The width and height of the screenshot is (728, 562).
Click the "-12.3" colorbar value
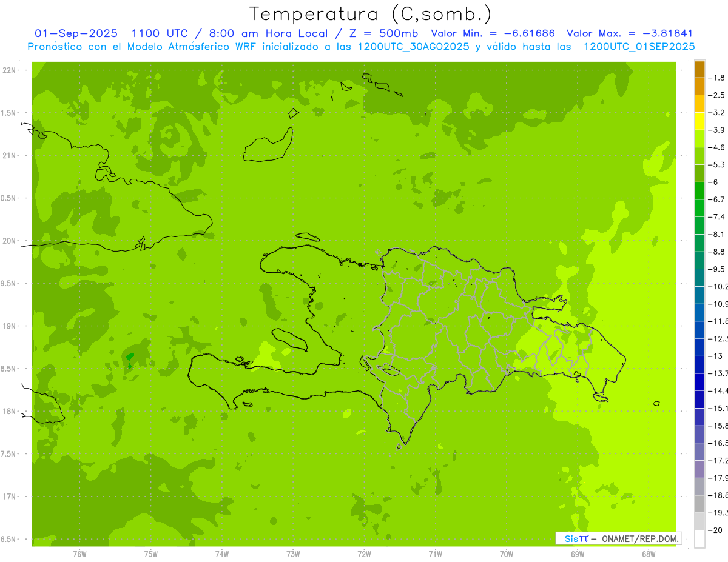tap(718, 338)
